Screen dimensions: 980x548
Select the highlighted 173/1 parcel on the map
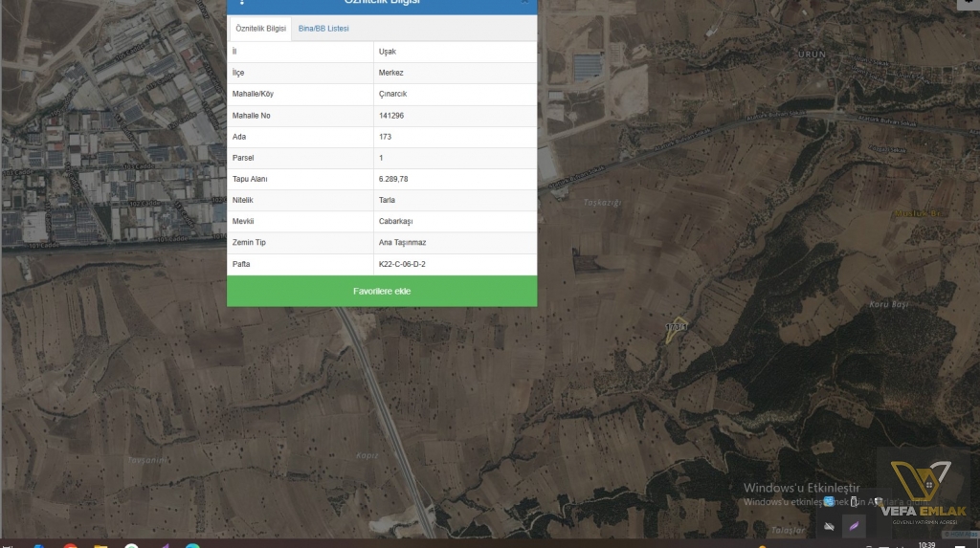pyautogui.click(x=676, y=328)
